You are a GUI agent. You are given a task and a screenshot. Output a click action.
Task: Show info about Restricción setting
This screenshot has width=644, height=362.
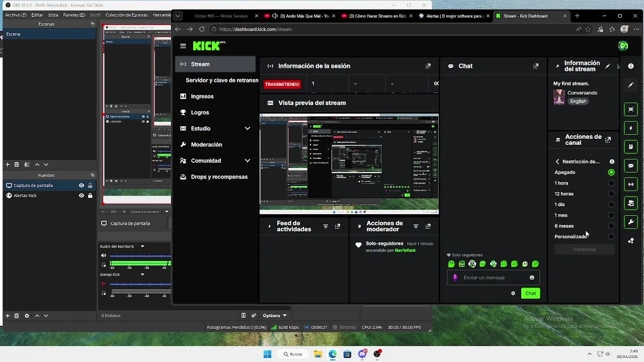(612, 162)
